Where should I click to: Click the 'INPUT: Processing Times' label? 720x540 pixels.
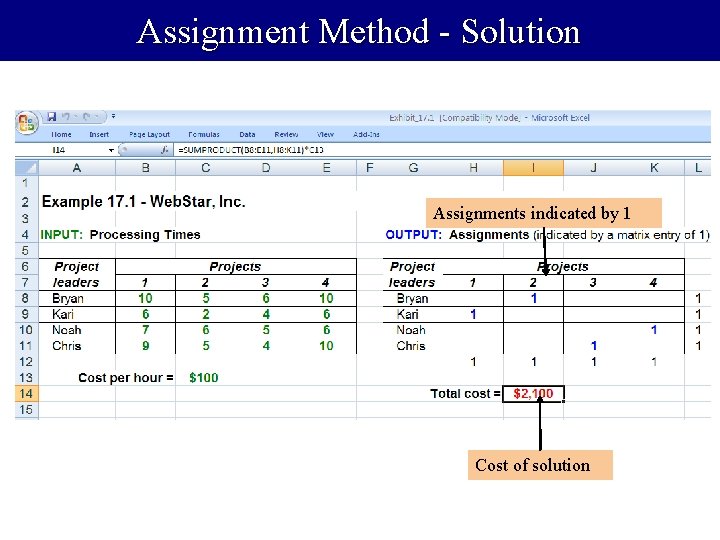coord(121,235)
